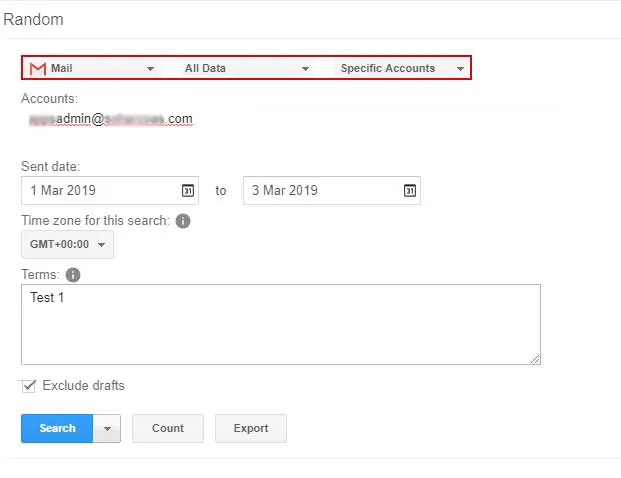The image size is (621, 478).
Task: Click the Terms box resize handle
Action: [535, 359]
